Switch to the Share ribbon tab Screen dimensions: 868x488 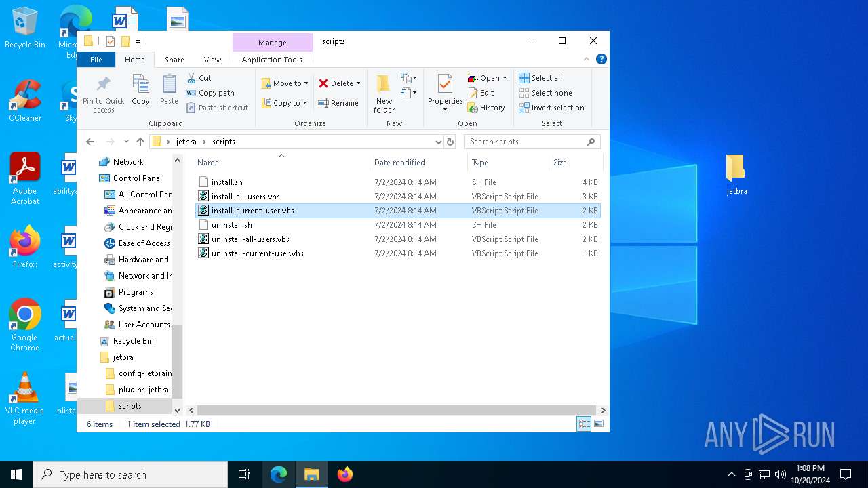(174, 60)
